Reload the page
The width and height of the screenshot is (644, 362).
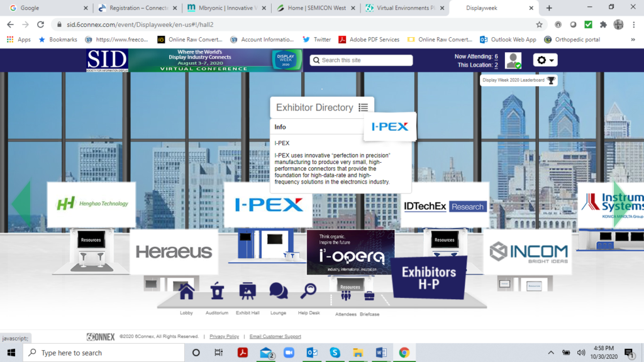(40, 25)
